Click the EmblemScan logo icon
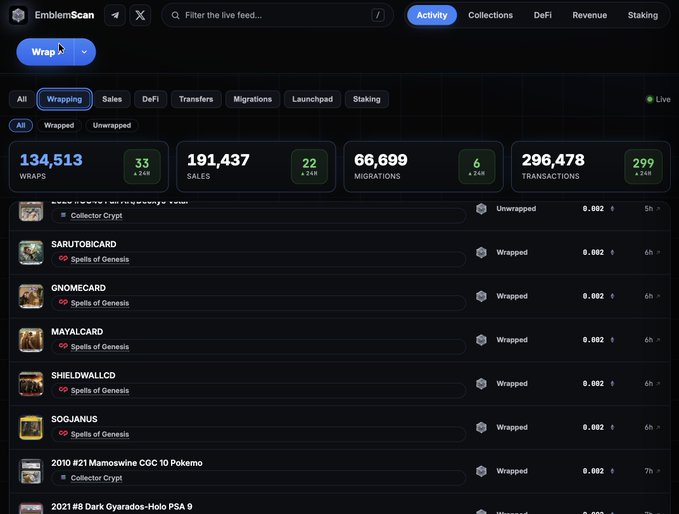679x514 pixels. (18, 15)
